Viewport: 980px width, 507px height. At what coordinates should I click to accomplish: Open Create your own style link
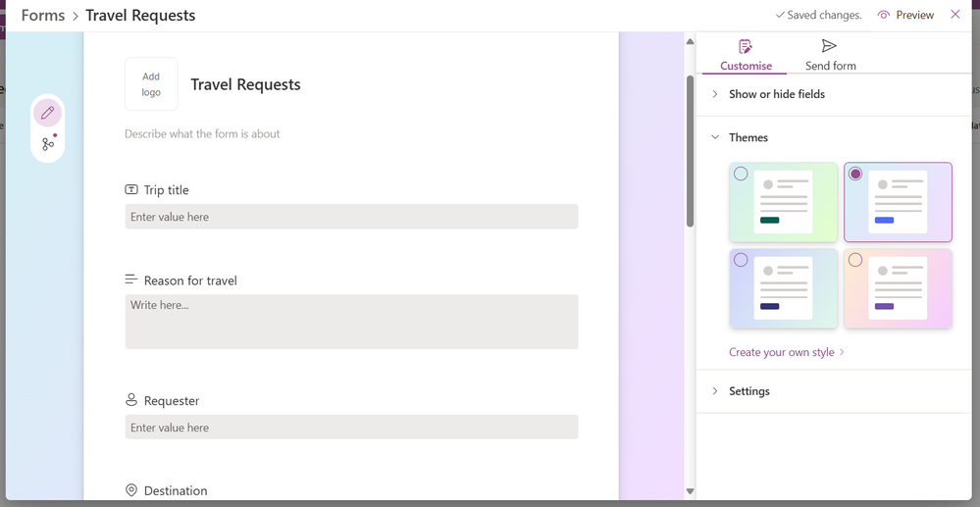(x=786, y=352)
